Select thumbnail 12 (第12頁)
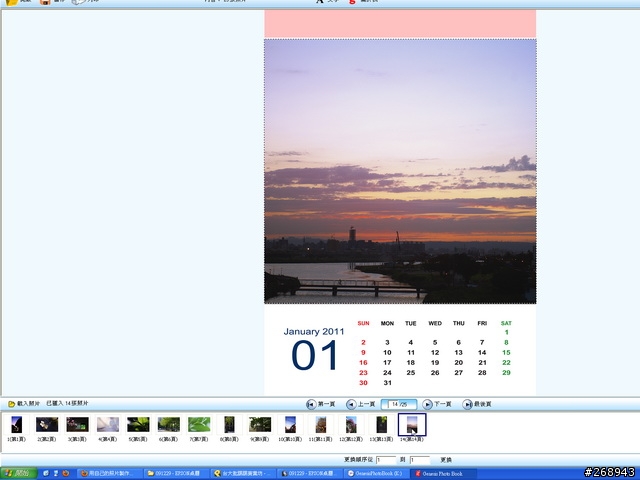Viewport: 640px width, 480px height. click(x=351, y=425)
